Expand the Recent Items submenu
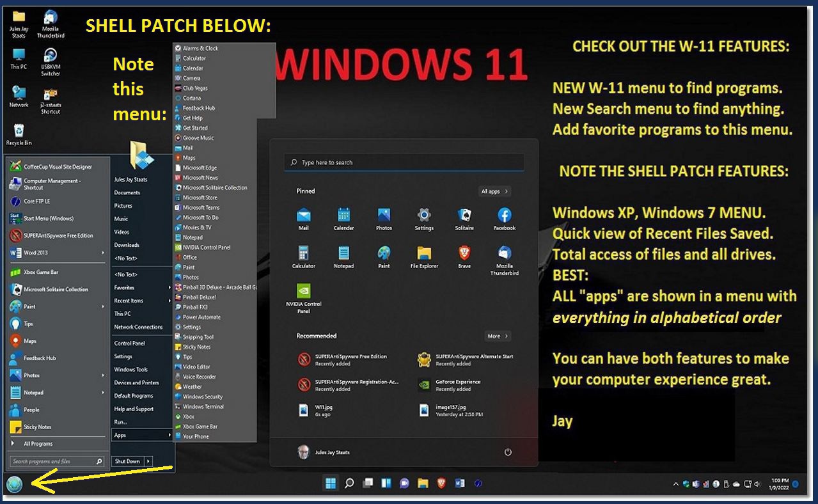This screenshot has width=818, height=504. (x=141, y=301)
